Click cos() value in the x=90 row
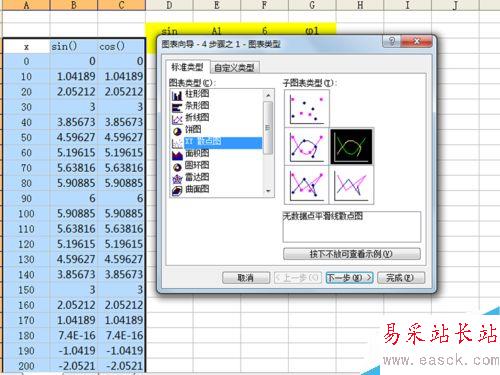 pos(121,198)
